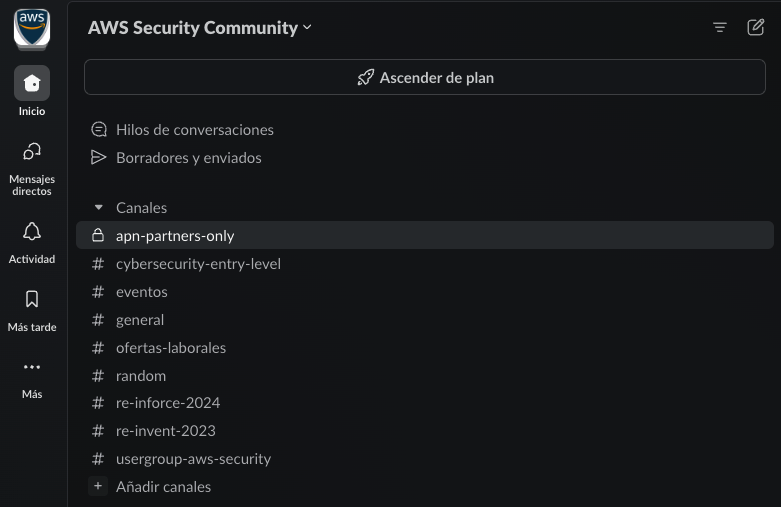The height and width of the screenshot is (507, 781).
Task: Click the Más three-dots icon
Action: (32, 367)
